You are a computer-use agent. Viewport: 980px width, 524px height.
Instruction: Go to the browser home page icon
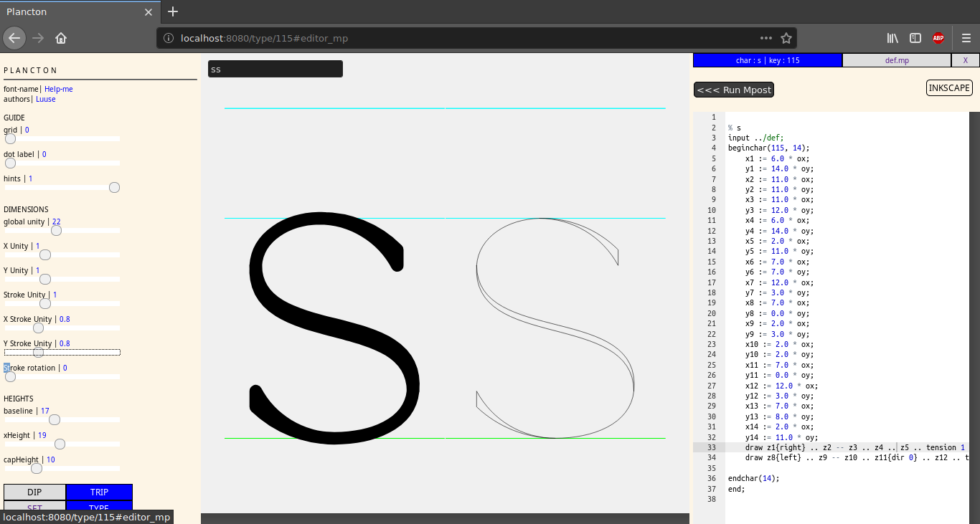[61, 38]
